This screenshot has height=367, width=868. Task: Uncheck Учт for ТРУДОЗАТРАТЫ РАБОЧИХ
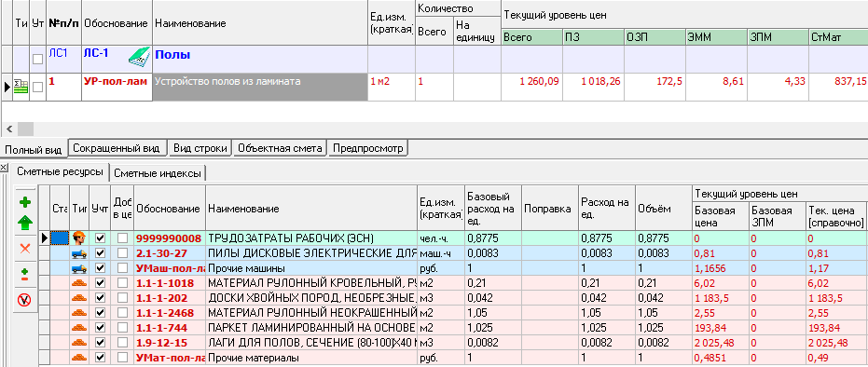pos(100,238)
